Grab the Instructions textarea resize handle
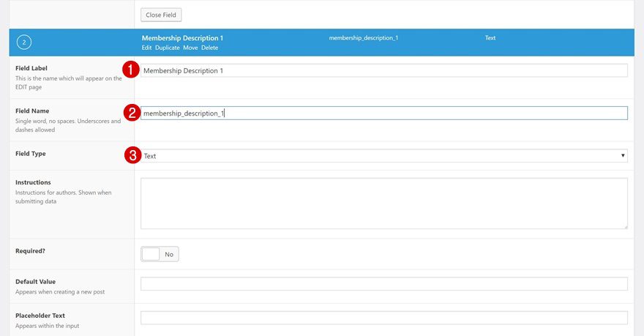Screen dimensions: 644x336 point(626,227)
